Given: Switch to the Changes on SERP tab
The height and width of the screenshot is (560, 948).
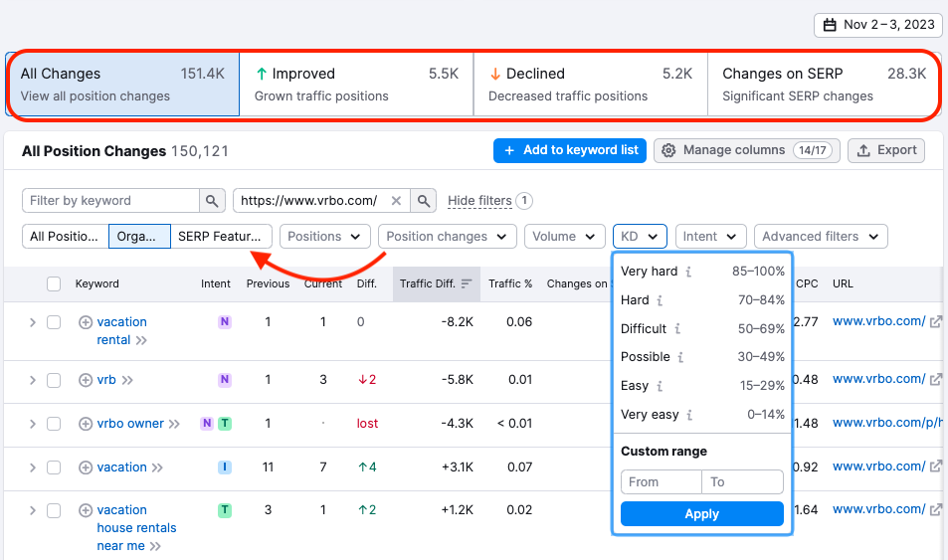Looking at the screenshot, I should 823,84.
